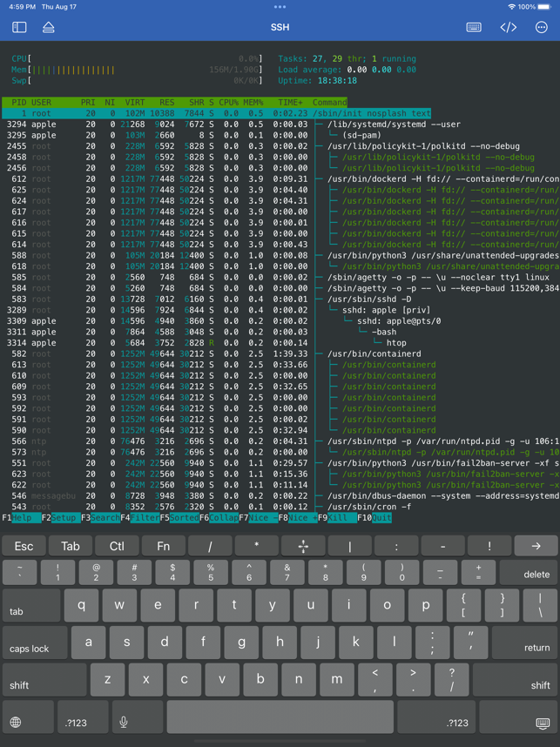
Task: Sort by the Command column header
Action: [330, 103]
